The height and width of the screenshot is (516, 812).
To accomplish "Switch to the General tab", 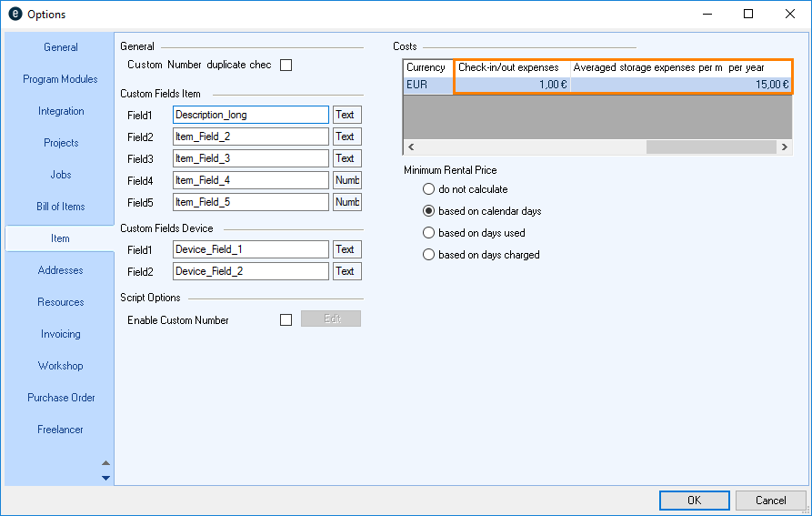I will (61, 47).
